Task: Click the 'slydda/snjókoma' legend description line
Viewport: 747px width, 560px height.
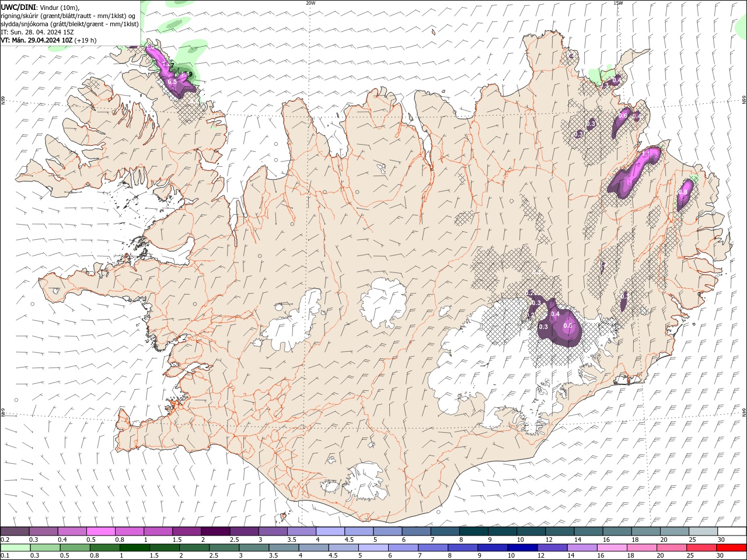Action: (x=70, y=24)
